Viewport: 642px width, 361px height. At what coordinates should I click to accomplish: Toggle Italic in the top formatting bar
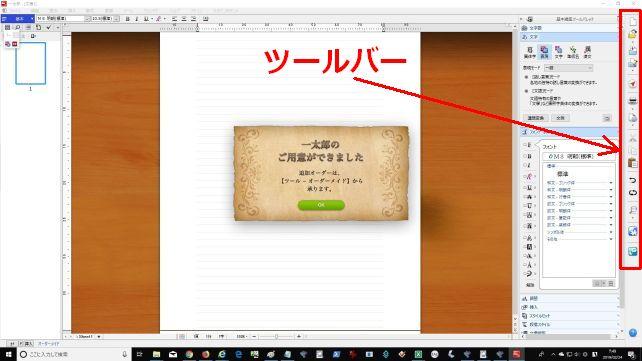point(137,19)
